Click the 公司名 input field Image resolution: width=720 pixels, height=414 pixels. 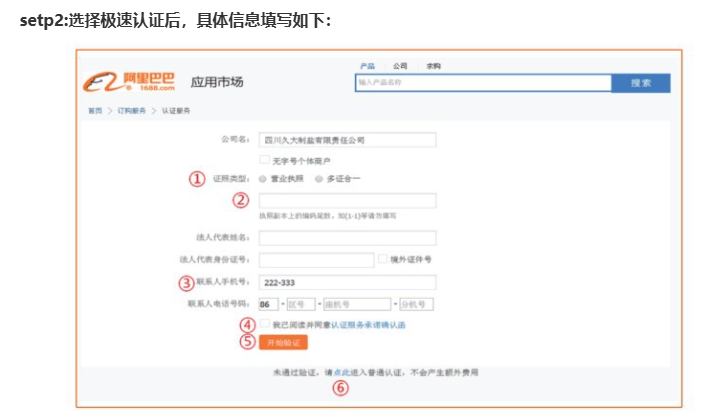click(x=347, y=140)
